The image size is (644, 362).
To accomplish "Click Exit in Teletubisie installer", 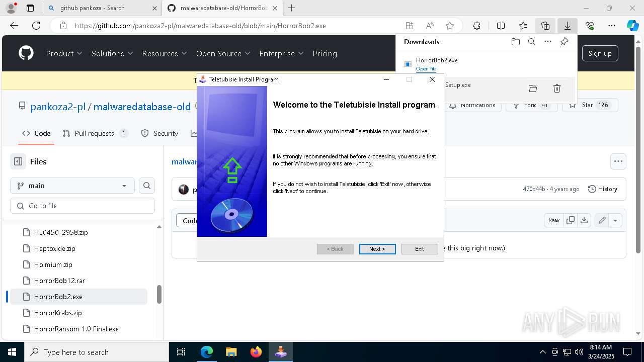I will pyautogui.click(x=420, y=249).
